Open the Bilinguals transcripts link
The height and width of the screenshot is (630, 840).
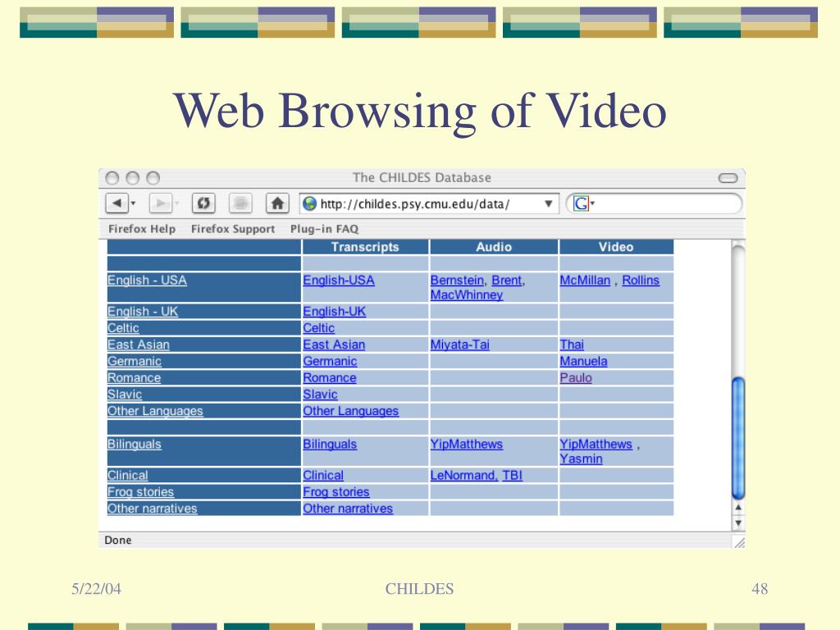click(330, 444)
